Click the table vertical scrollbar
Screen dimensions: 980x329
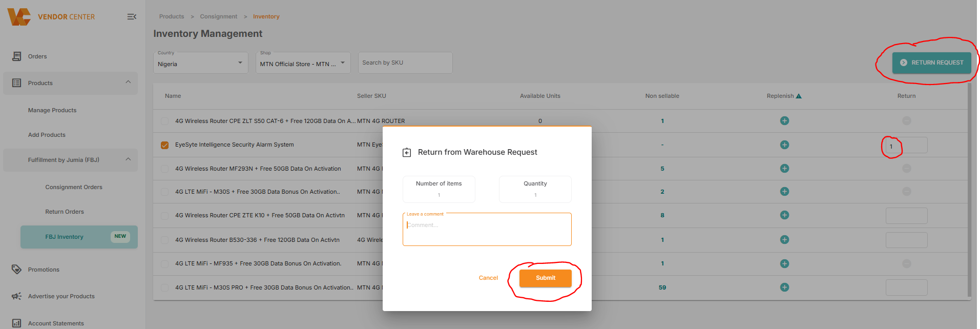[969, 190]
